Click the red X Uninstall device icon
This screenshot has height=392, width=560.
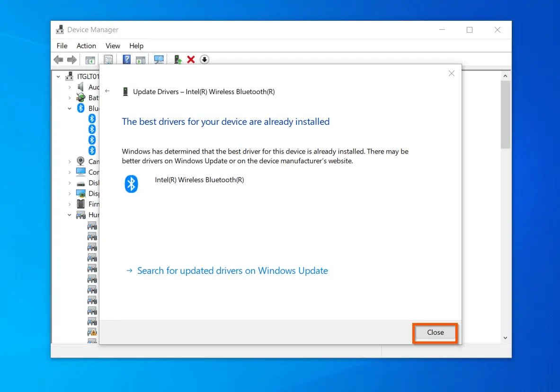point(191,60)
